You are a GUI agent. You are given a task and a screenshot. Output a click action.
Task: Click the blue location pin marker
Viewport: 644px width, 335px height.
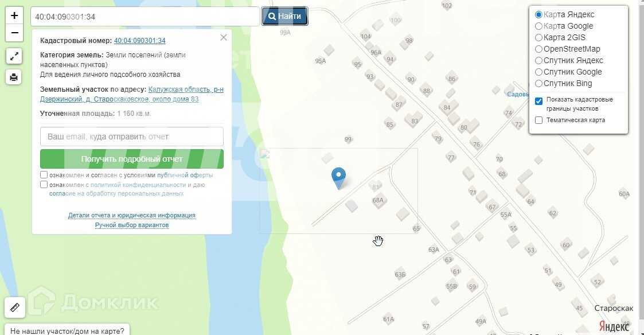coord(338,178)
